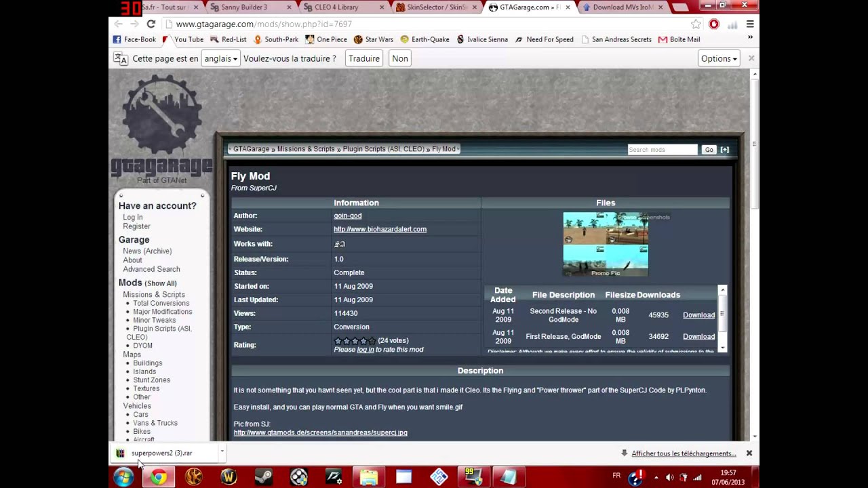Click the volume icon in system tray
868x488 pixels.
point(669,477)
